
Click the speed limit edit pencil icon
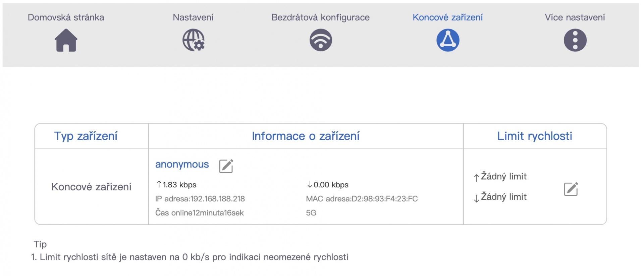571,189
